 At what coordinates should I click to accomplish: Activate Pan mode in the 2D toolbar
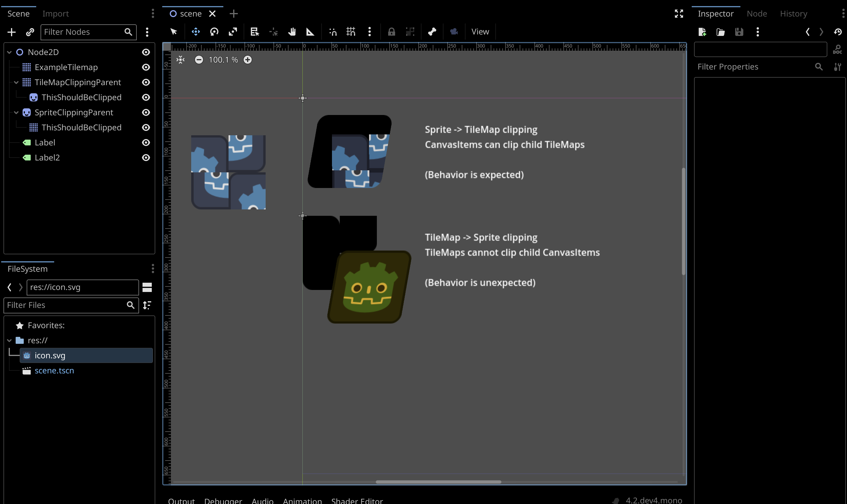[x=291, y=32]
